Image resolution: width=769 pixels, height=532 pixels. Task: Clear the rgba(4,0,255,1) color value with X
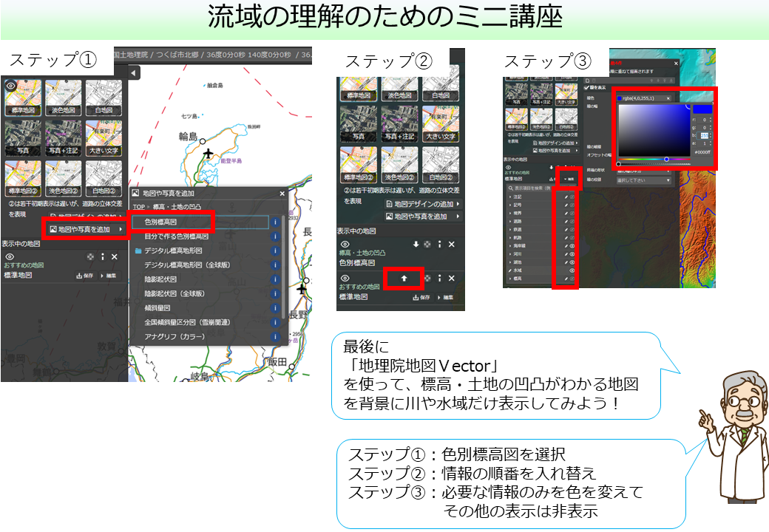(x=668, y=98)
